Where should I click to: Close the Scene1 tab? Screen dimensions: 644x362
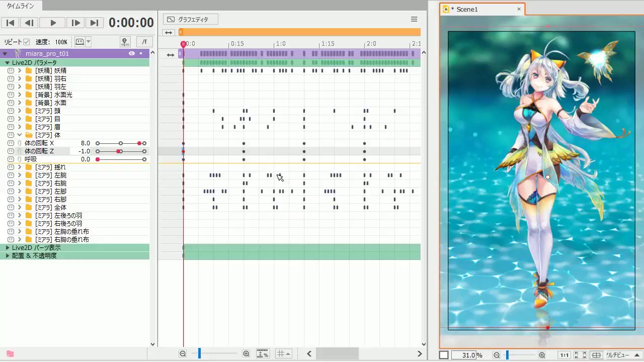519,9
